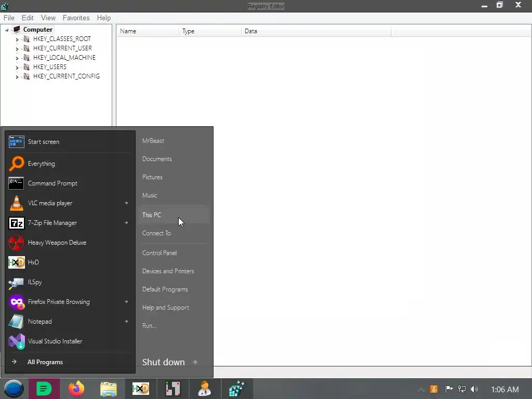Open the File menu
Image resolution: width=532 pixels, height=399 pixels.
click(x=9, y=18)
